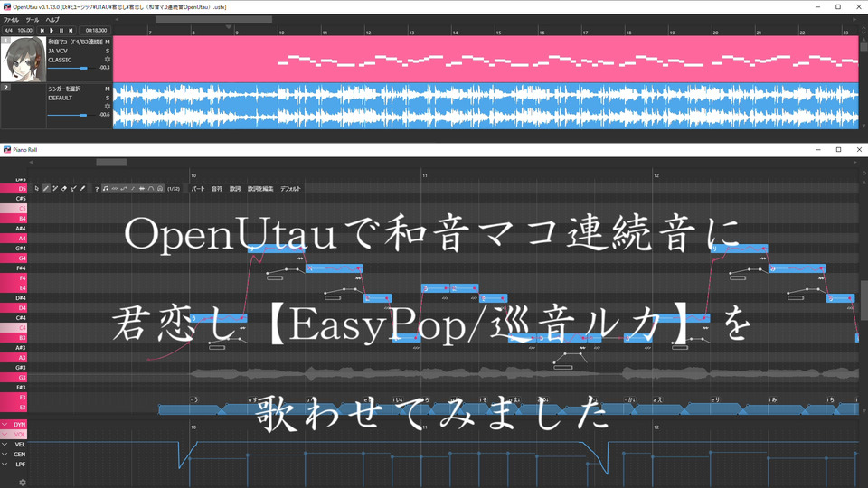
Task: Open the パート menu in Piano Roll
Action: [198, 189]
